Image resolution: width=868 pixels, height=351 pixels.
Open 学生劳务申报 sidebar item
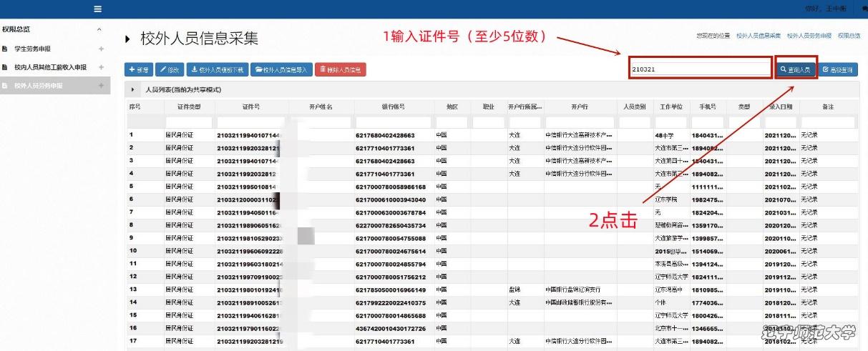point(33,49)
